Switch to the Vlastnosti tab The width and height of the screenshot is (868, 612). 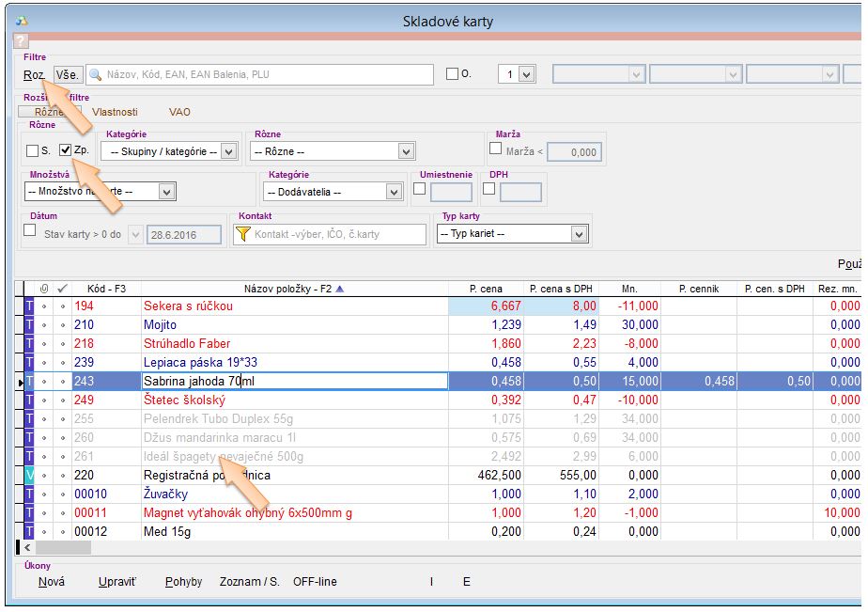pos(115,112)
